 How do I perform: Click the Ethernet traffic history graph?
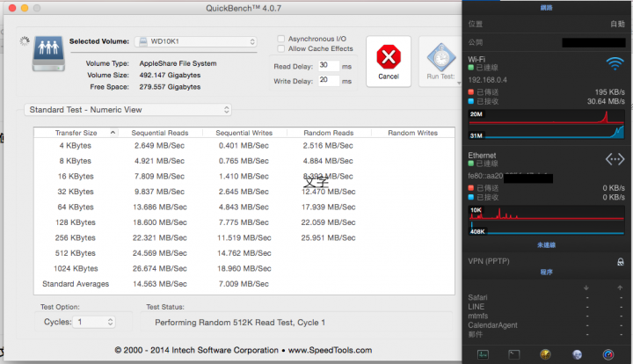pos(546,221)
